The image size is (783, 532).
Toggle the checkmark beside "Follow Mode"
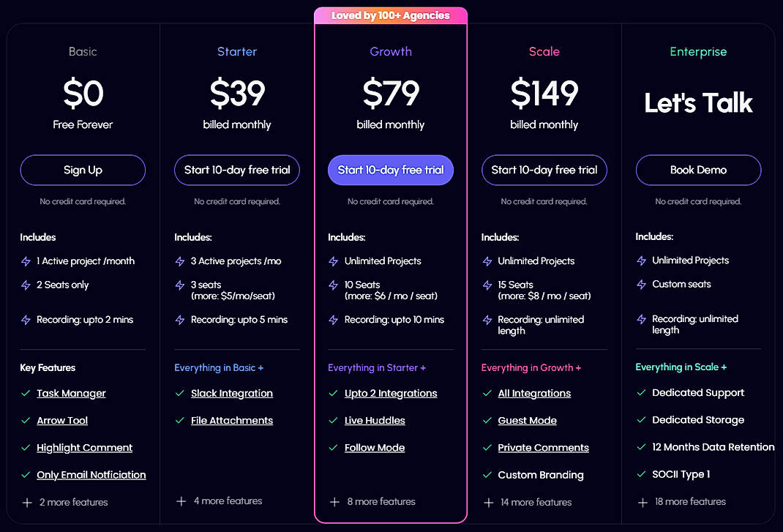334,447
